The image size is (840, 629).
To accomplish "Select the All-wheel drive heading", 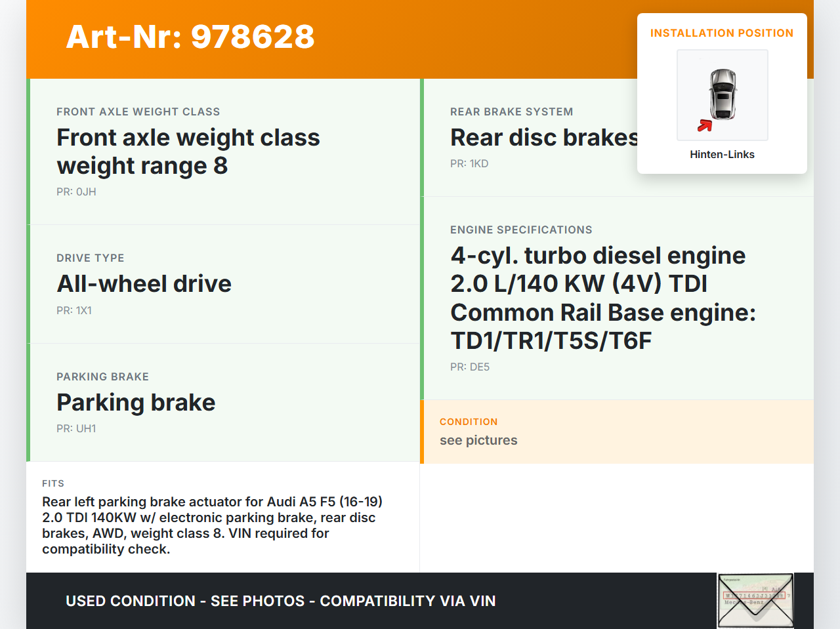I will pyautogui.click(x=144, y=284).
